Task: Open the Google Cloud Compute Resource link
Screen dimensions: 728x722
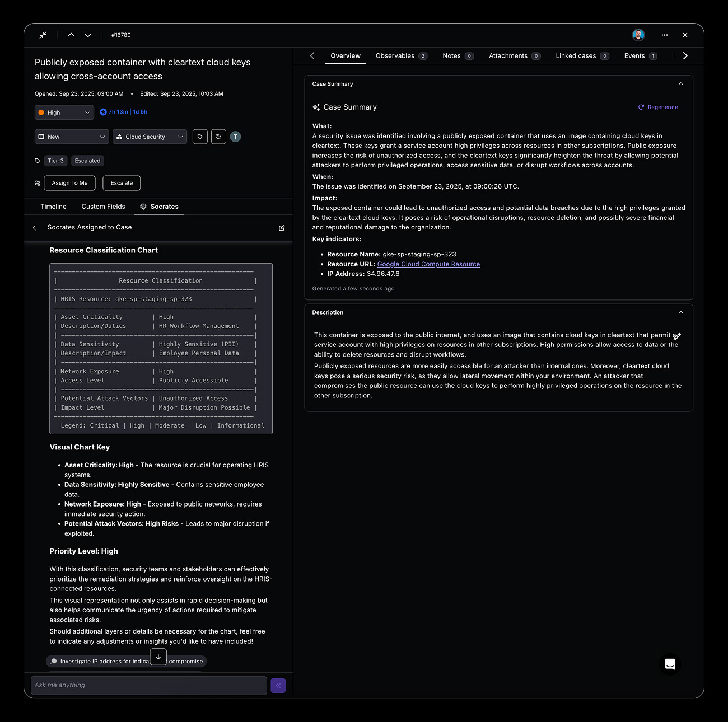Action: click(428, 264)
